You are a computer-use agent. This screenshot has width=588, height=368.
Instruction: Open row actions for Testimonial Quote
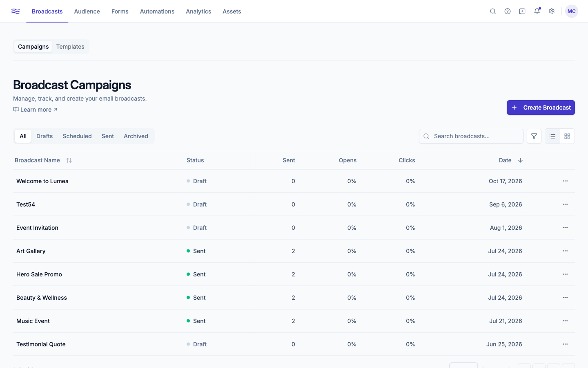coord(565,344)
